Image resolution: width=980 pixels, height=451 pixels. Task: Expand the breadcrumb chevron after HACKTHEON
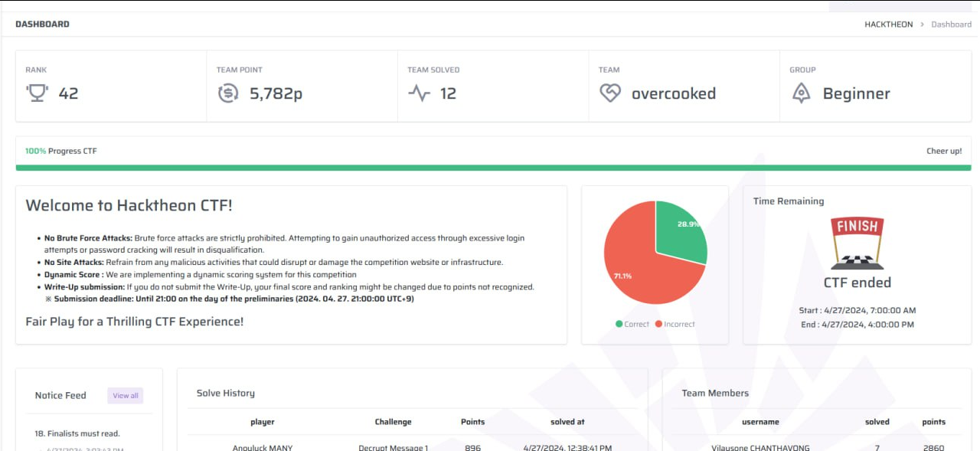click(921, 24)
